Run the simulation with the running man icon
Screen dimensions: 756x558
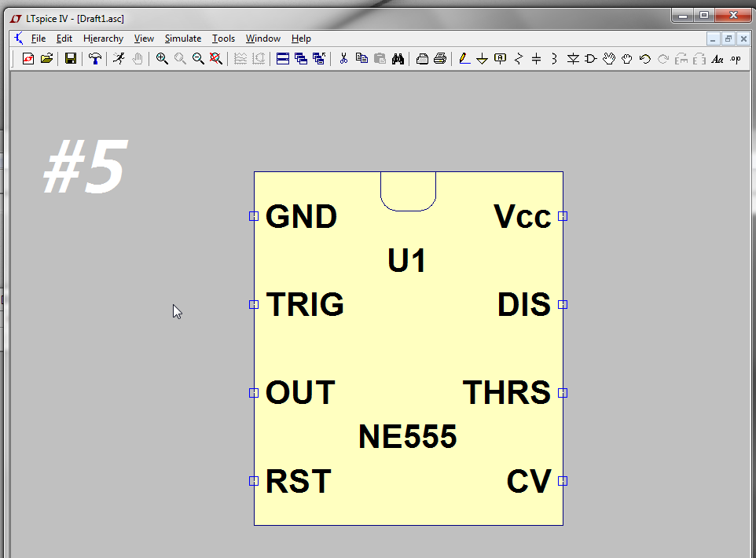(119, 59)
